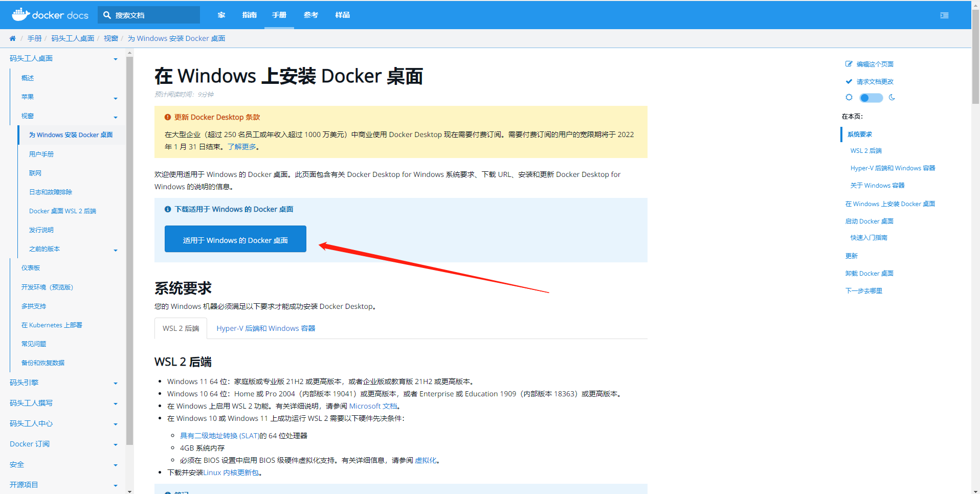Select the sun icon for light mode
980x494 pixels.
(849, 97)
